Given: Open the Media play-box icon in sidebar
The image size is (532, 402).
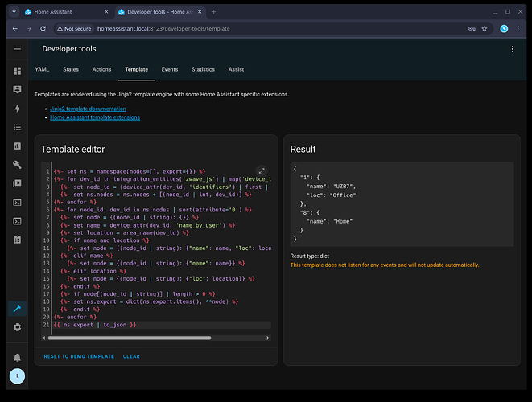Looking at the screenshot, I should click(x=17, y=183).
